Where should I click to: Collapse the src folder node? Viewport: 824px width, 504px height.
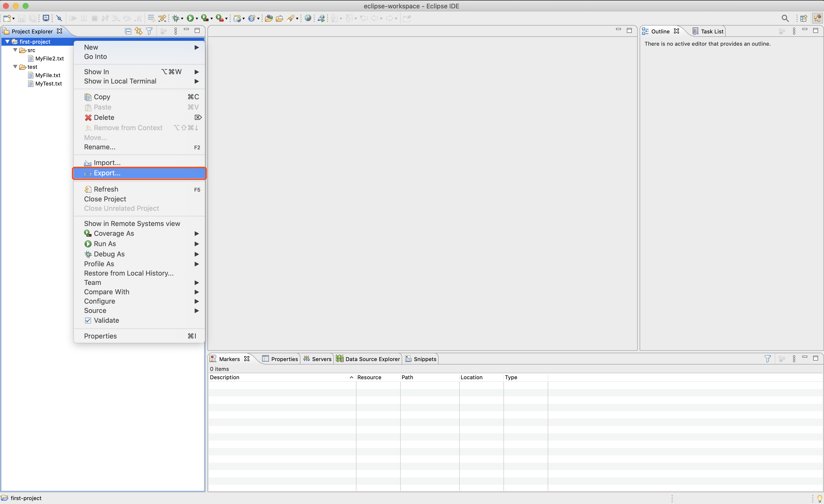click(x=15, y=50)
